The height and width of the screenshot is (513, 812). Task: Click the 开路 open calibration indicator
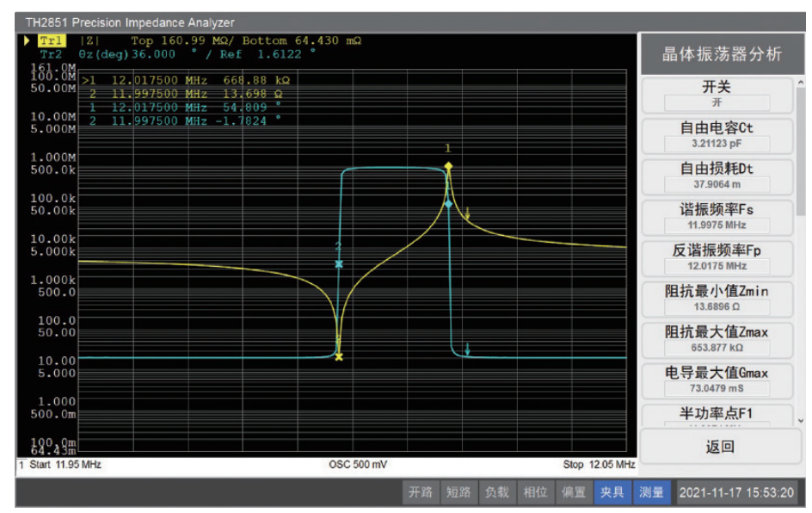click(x=421, y=492)
